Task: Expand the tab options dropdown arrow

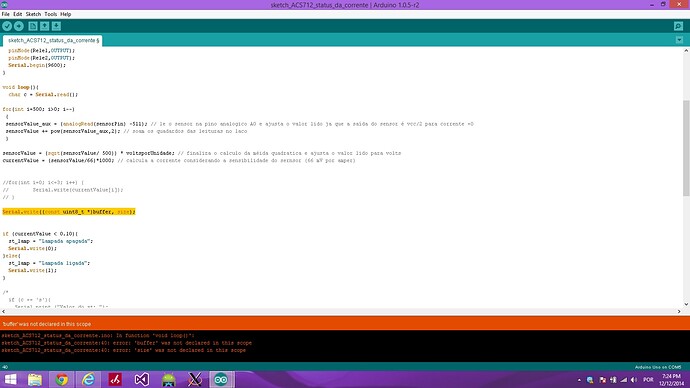Action: pos(679,40)
